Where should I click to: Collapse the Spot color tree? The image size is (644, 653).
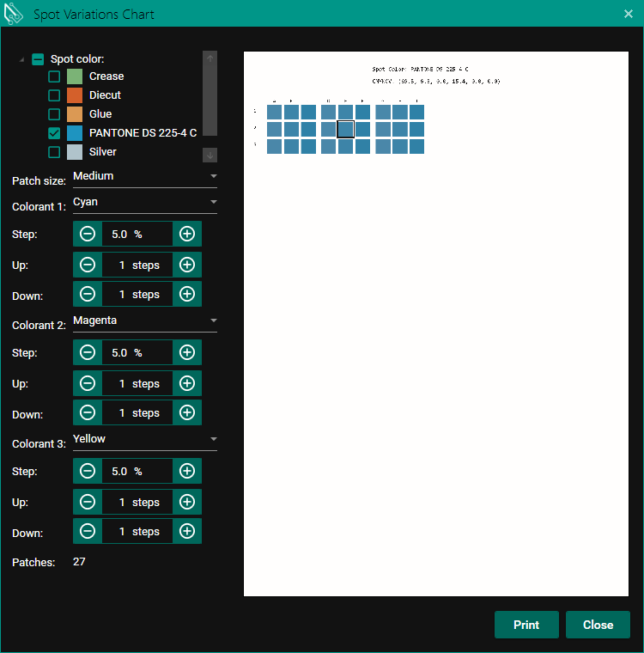pyautogui.click(x=21, y=59)
